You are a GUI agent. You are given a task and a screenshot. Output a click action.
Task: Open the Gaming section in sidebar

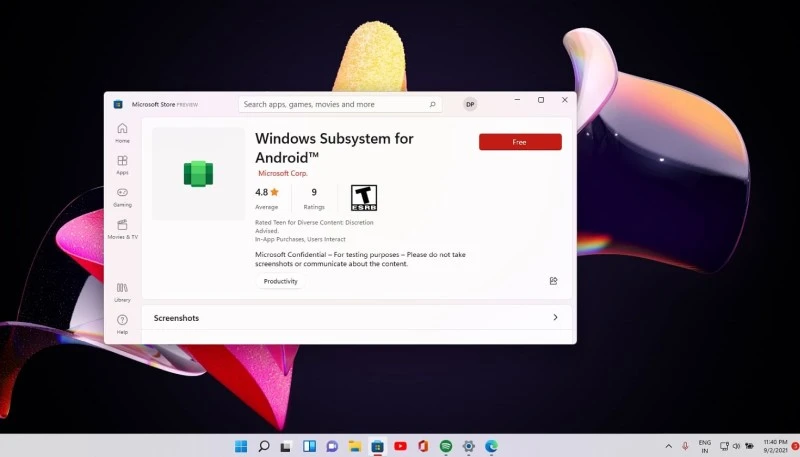pyautogui.click(x=122, y=197)
